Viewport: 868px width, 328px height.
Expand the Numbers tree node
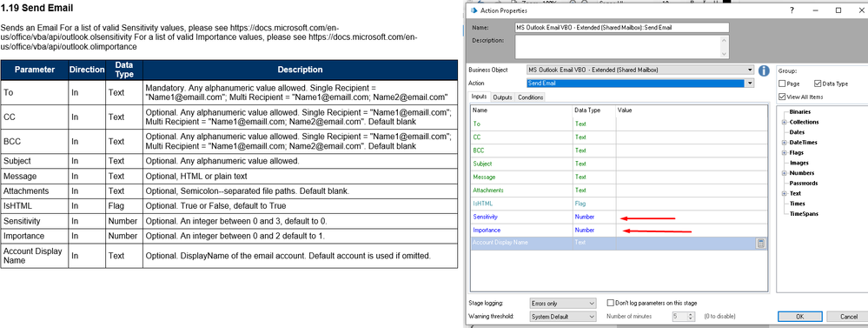coord(784,173)
